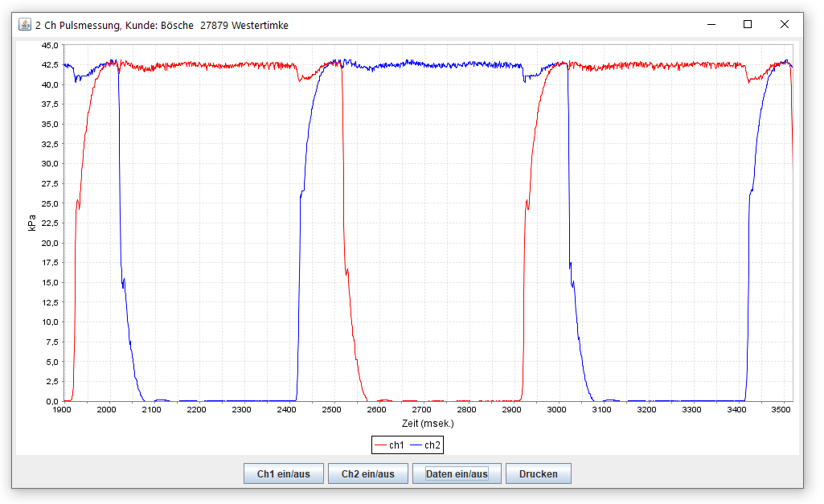
Task: Click the '0,0' y-axis value
Action: click(x=52, y=402)
